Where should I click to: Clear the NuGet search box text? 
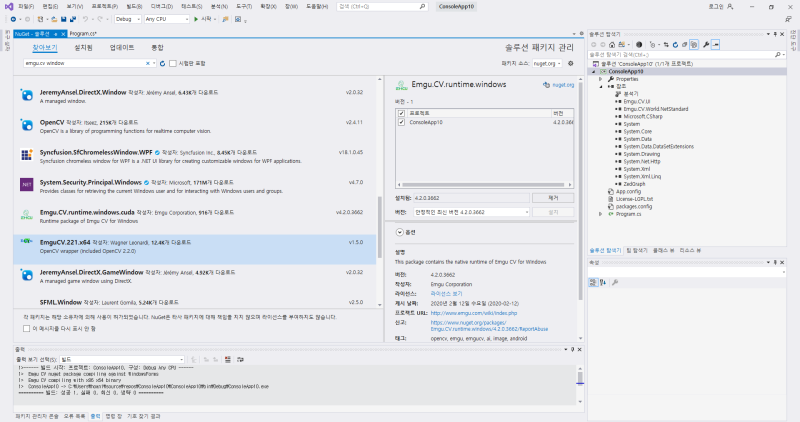pos(148,63)
